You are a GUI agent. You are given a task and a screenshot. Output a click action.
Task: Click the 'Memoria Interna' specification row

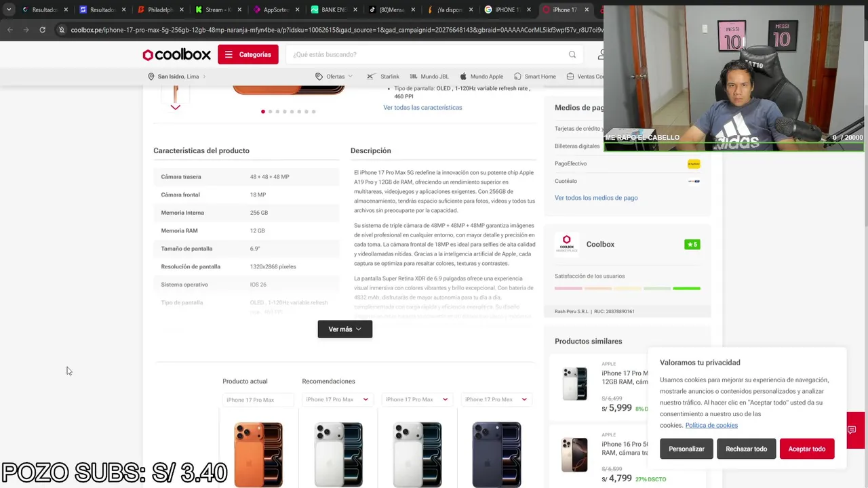246,213
